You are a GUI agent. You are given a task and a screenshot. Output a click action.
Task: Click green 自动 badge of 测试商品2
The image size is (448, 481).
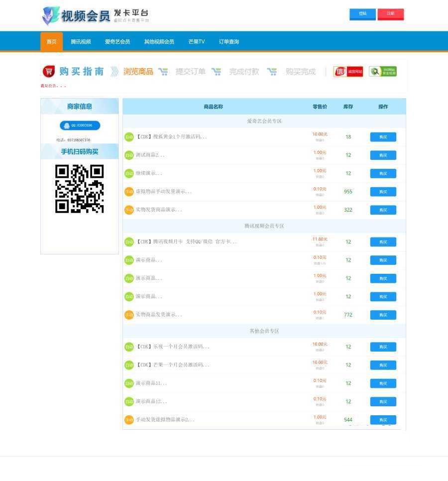pyautogui.click(x=129, y=155)
